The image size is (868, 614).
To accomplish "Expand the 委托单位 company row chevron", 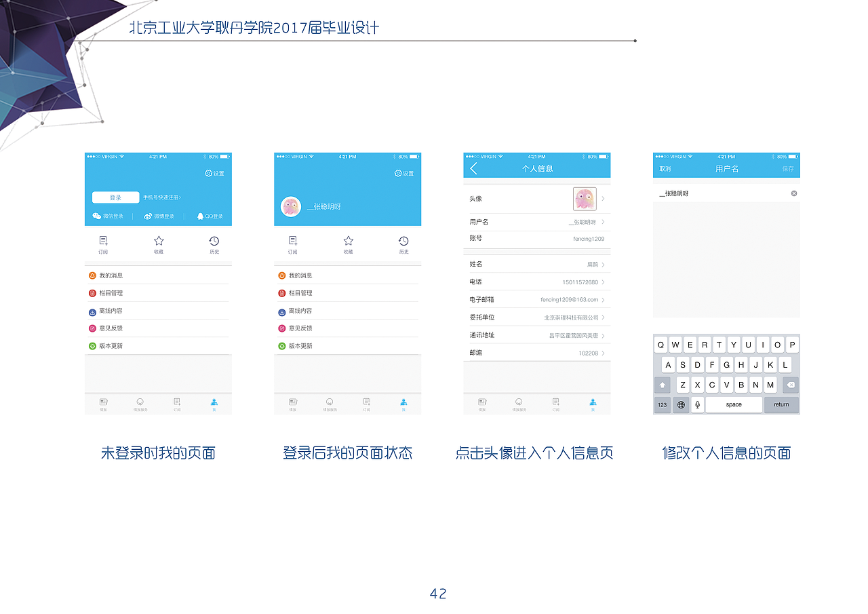I will click(x=602, y=318).
